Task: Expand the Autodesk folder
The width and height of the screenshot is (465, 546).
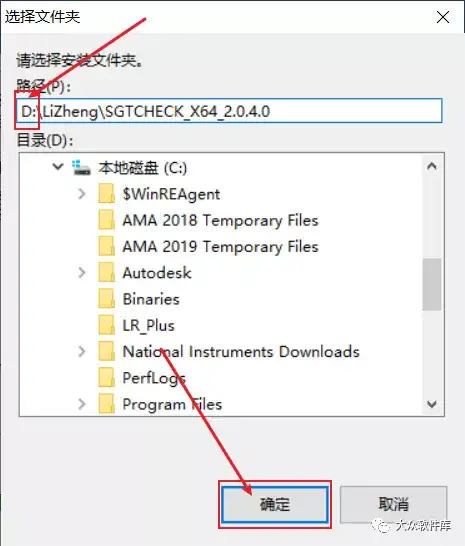Action: pos(82,273)
